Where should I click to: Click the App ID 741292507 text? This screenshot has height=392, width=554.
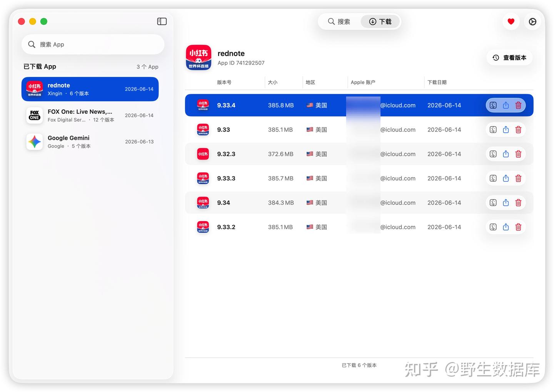pyautogui.click(x=241, y=63)
